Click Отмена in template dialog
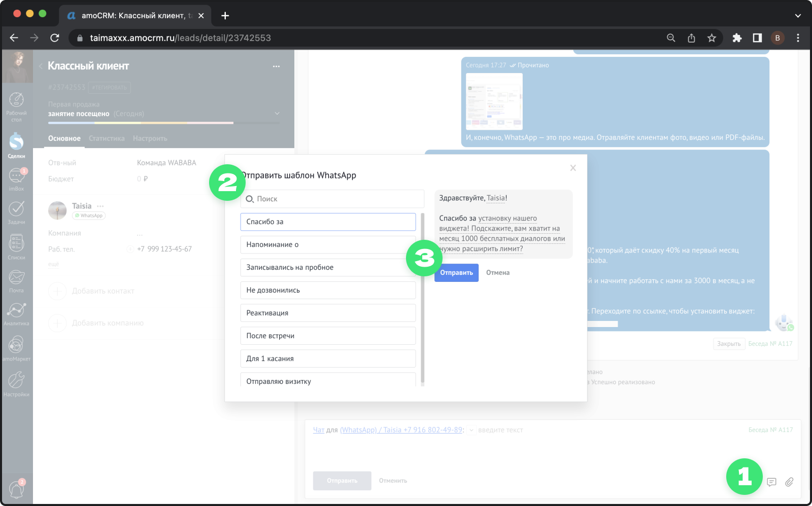This screenshot has width=812, height=506. click(498, 273)
